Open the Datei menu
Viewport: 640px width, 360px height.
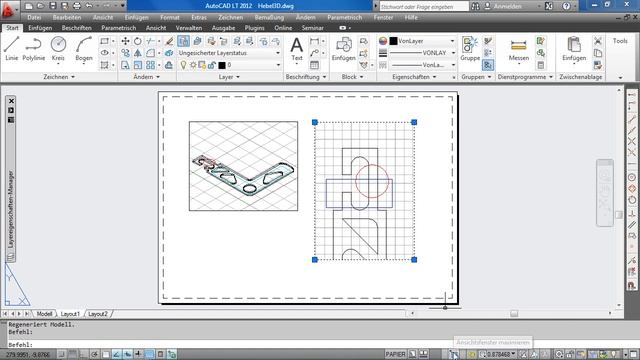point(34,18)
